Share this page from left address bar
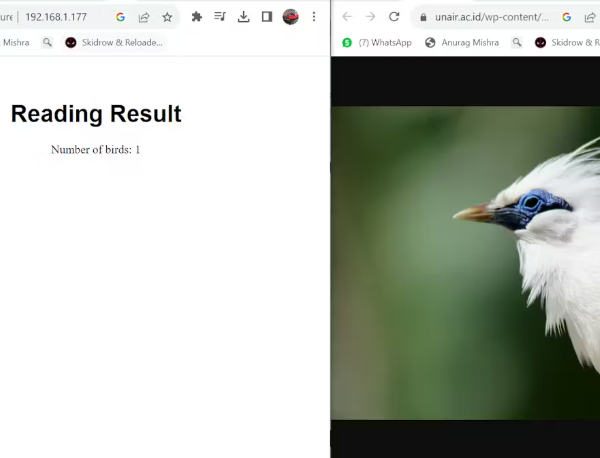 tap(144, 17)
